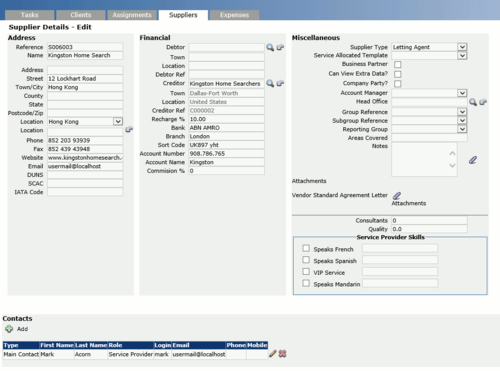This screenshot has height=371, width=500.
Task: Open the Supplier Type dropdown
Action: pos(462,47)
